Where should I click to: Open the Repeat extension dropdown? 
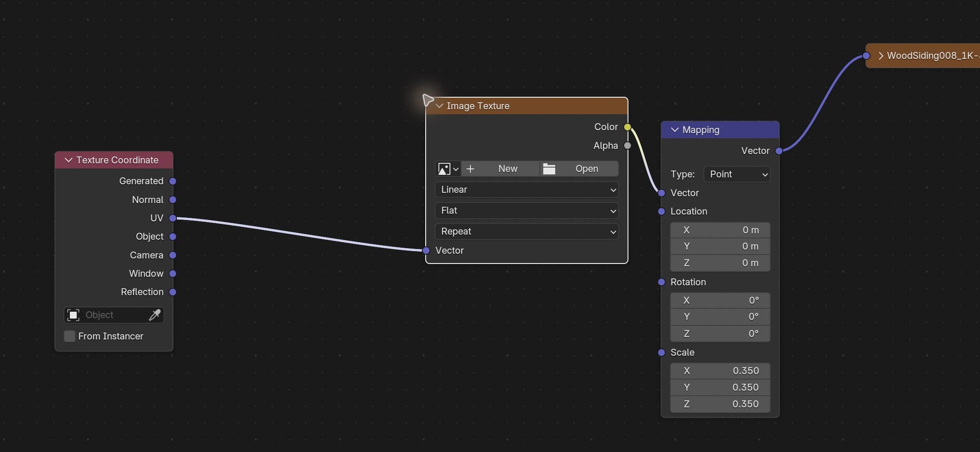(x=527, y=232)
